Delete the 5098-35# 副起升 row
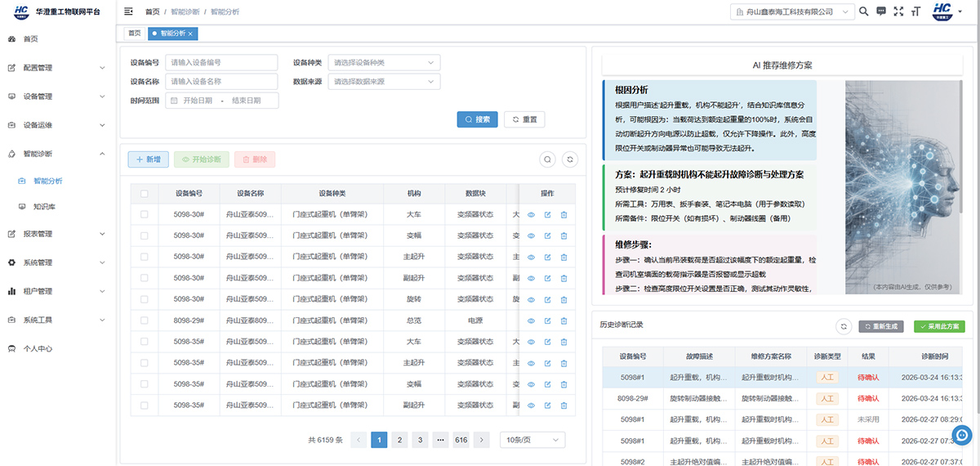Screen dimensions: 980x466 coord(563,405)
